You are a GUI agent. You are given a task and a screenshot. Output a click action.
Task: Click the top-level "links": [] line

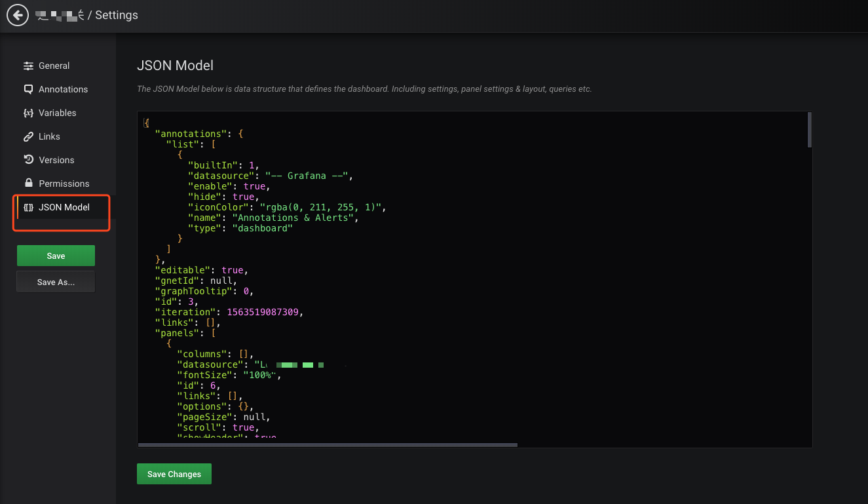coord(188,322)
